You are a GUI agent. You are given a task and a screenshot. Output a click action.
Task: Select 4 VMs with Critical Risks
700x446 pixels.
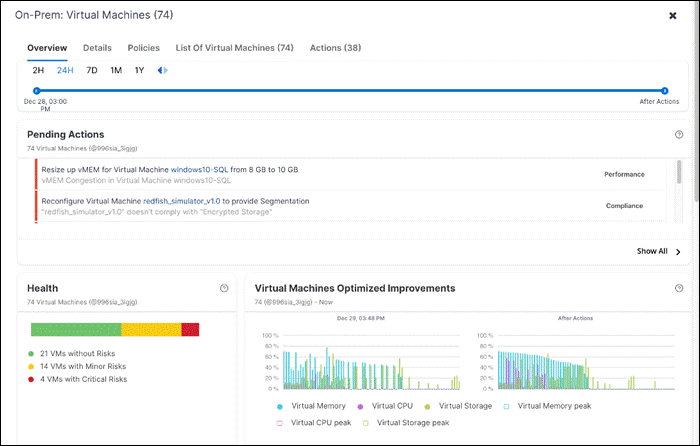(x=78, y=379)
